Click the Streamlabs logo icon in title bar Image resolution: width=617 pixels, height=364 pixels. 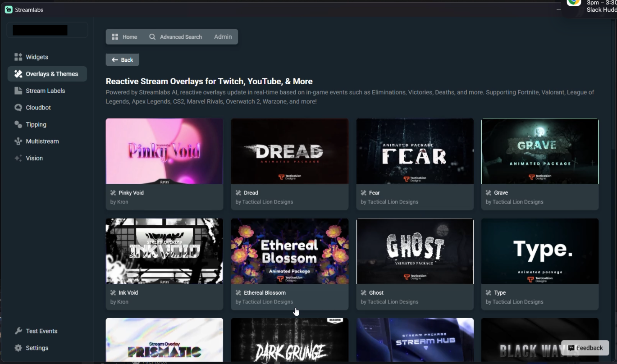[x=9, y=9]
